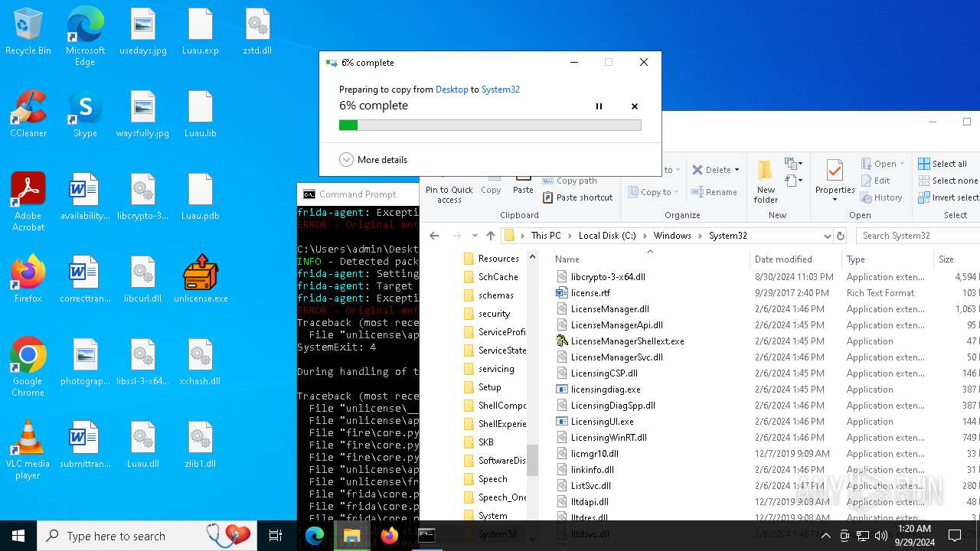
Task: Click Select none in ribbon
Action: 948,181
